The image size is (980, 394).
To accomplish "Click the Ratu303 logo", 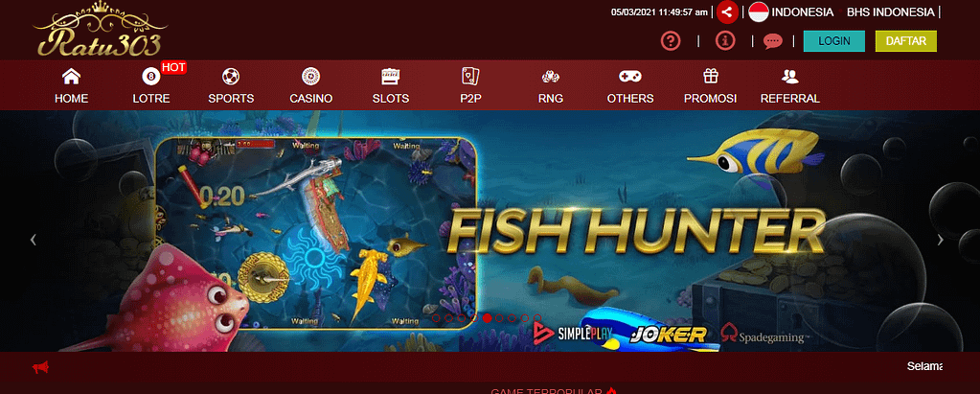I will tap(101, 30).
